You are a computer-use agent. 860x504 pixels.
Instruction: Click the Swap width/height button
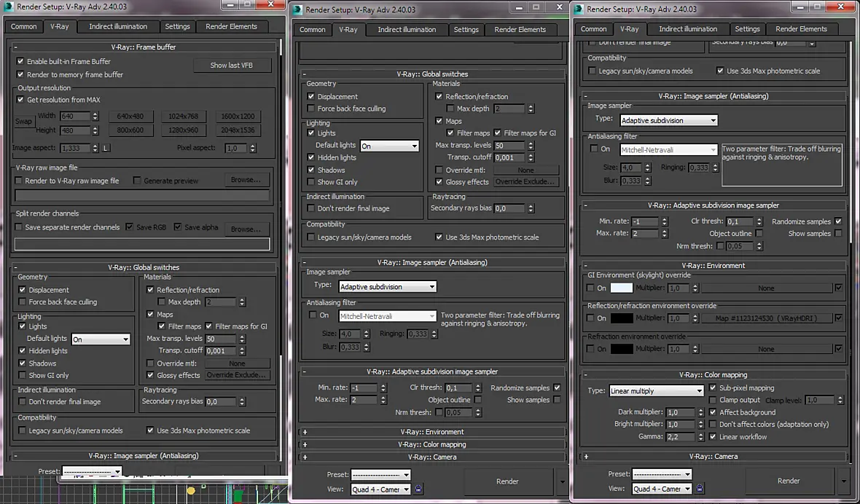23,122
